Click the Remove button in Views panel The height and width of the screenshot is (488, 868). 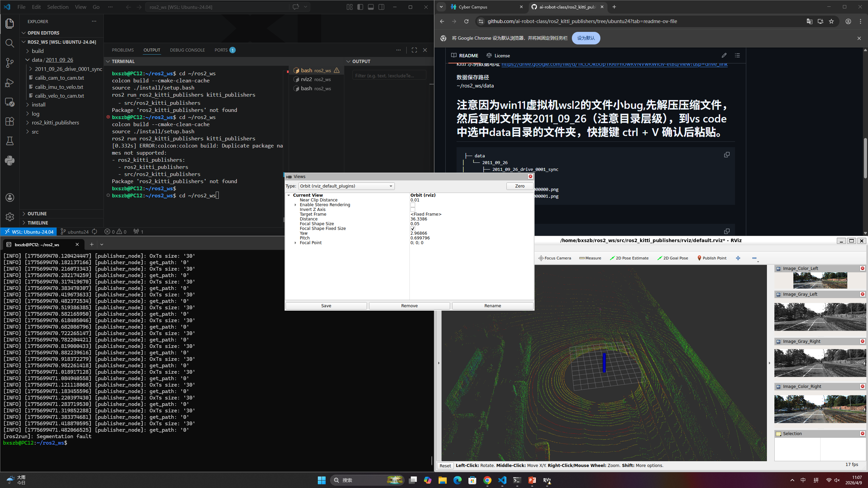tap(409, 306)
